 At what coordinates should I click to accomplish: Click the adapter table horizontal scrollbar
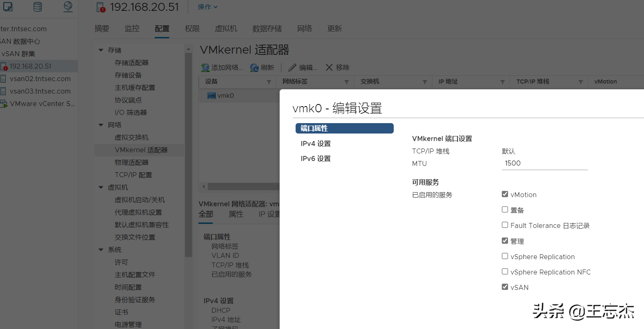click(243, 186)
